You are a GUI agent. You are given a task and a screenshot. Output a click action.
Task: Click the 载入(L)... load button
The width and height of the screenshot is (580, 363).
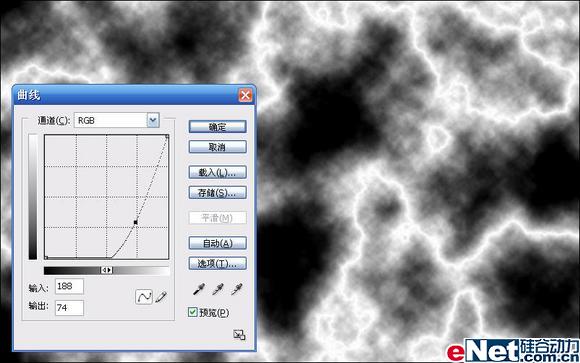pos(218,172)
